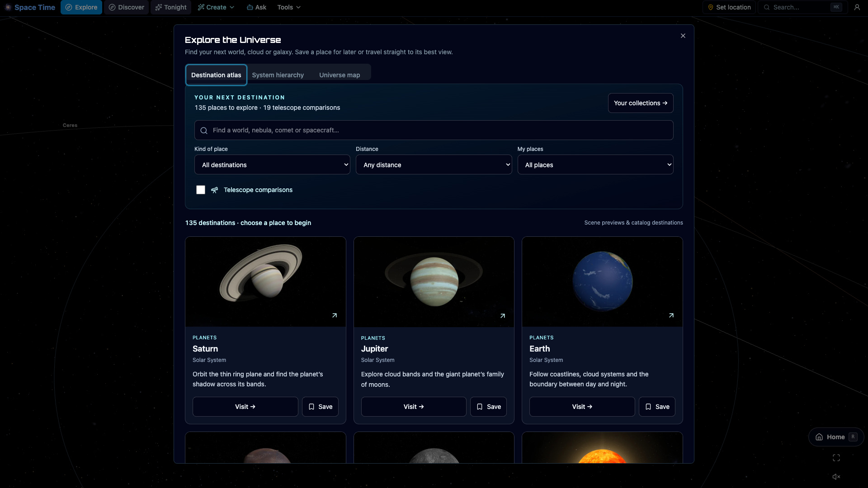Click the destination search field

(x=434, y=130)
